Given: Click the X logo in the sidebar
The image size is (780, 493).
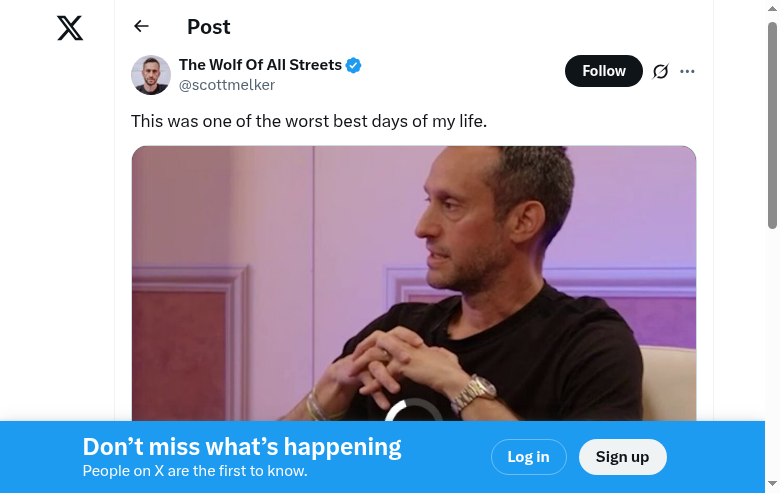Looking at the screenshot, I should pyautogui.click(x=70, y=28).
